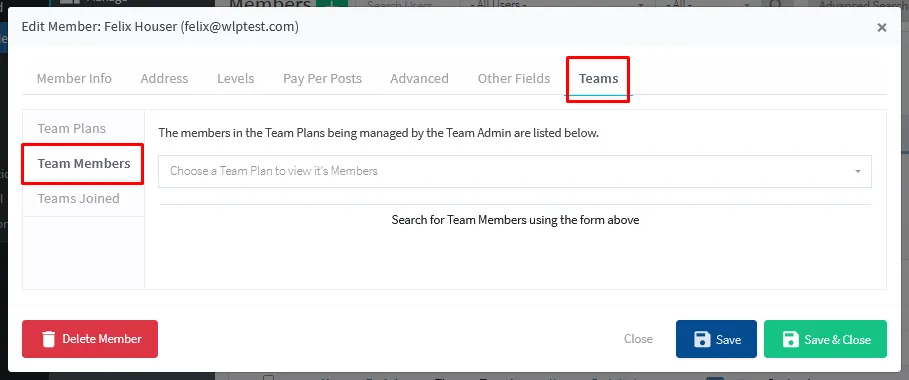Select the Teams tab
The height and width of the screenshot is (380, 909).
[x=598, y=78]
